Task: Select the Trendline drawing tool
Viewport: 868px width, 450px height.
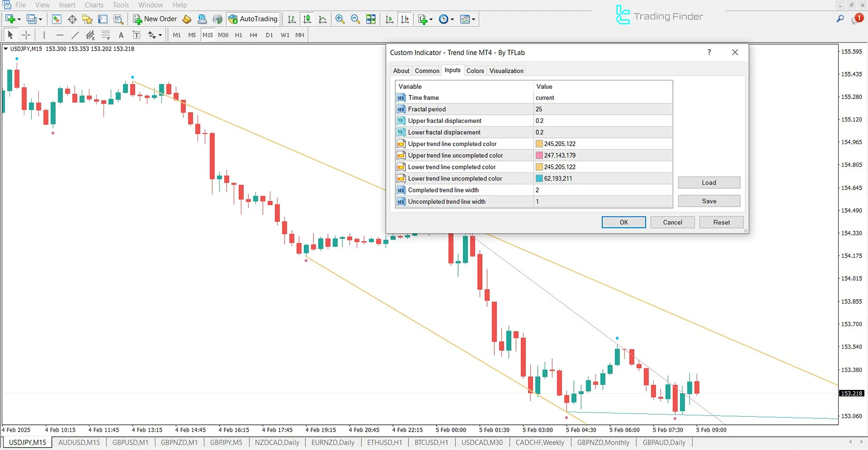Action: click(75, 34)
